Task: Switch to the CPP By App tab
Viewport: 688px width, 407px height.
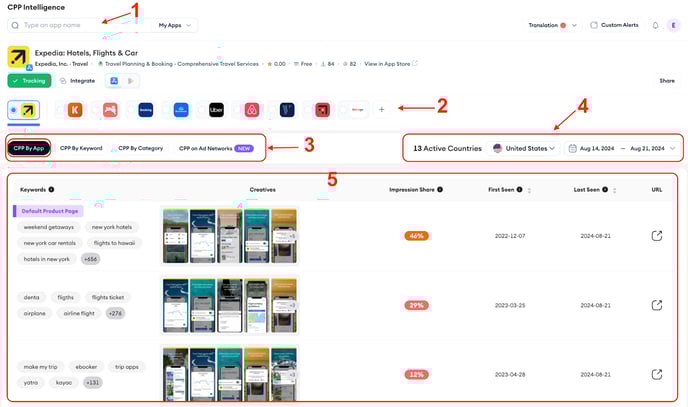Action: click(29, 148)
